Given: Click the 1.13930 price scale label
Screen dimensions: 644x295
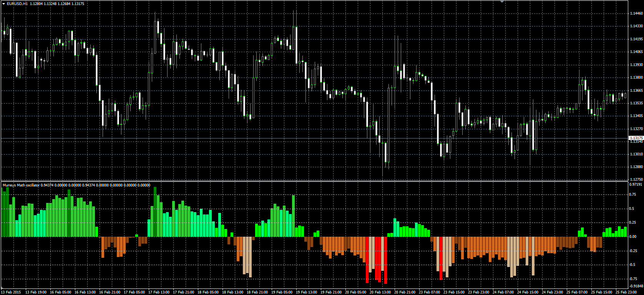Looking at the screenshot, I should point(636,65).
